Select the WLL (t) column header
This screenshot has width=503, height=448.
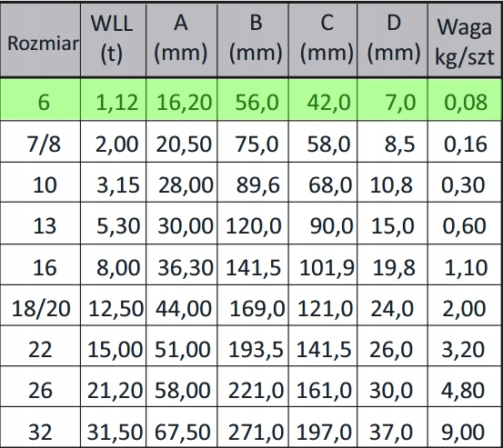113,40
